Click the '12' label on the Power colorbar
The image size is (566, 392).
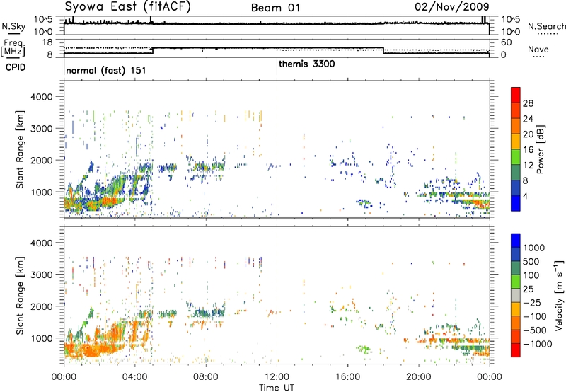click(x=528, y=165)
